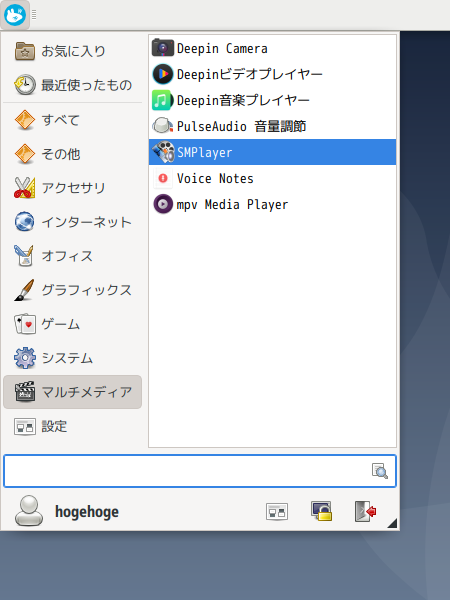Screen dimensions: 450x600
Task: Select the システム category label
Action: (x=67, y=358)
